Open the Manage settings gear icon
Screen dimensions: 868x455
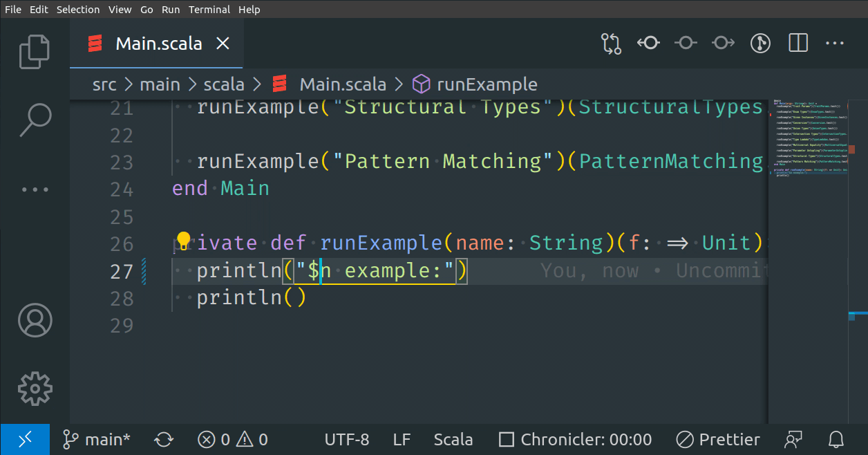[x=35, y=389]
